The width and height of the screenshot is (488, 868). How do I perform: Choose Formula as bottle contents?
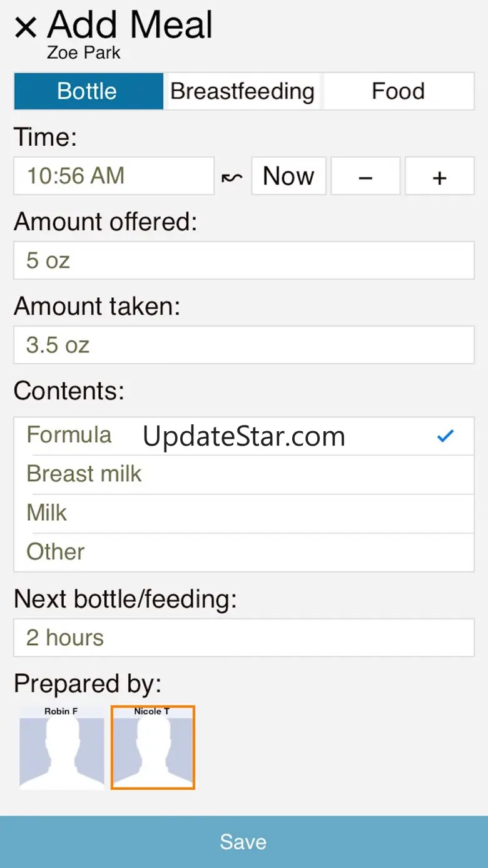tap(69, 435)
